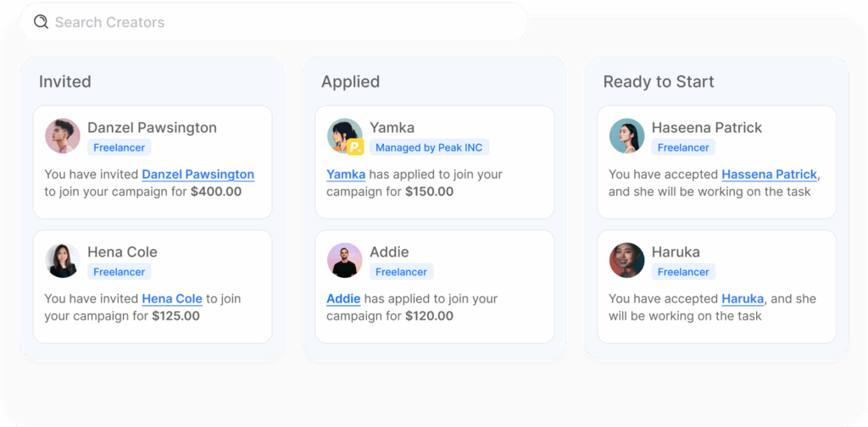Screen dimensions: 868x427
Task: Click the Freelancer tag under Addie
Action: tap(401, 272)
